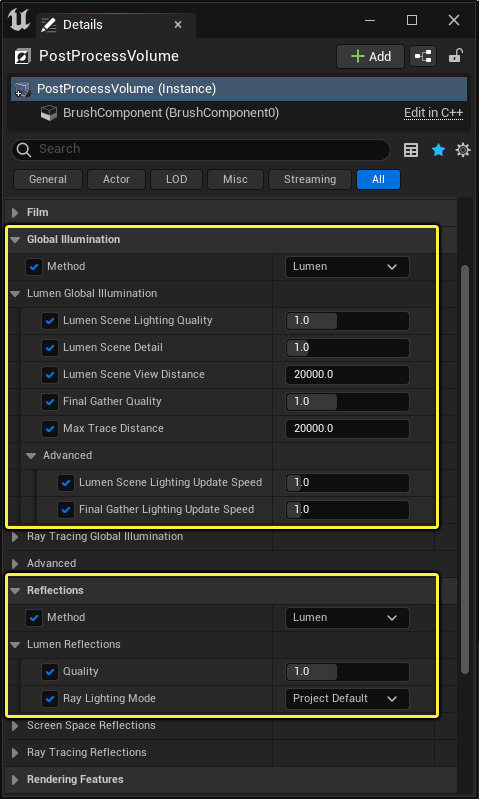Screen dimensions: 479x799
Task: Collapse the Reflections section
Action: tap(15, 591)
